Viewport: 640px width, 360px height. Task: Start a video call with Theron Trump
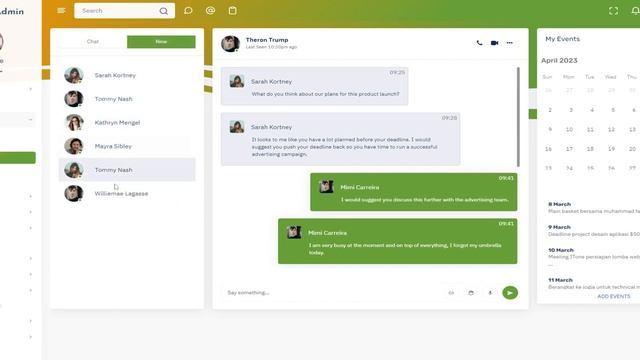[494, 43]
